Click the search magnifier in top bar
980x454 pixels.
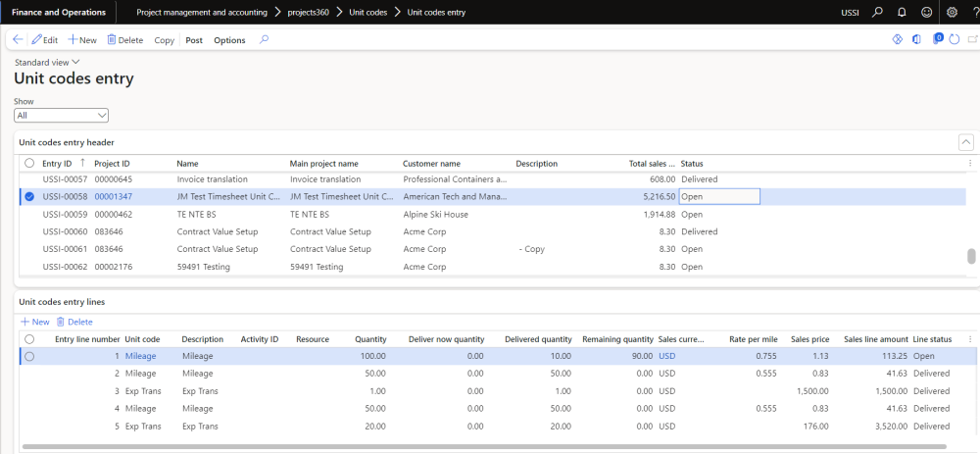[876, 12]
